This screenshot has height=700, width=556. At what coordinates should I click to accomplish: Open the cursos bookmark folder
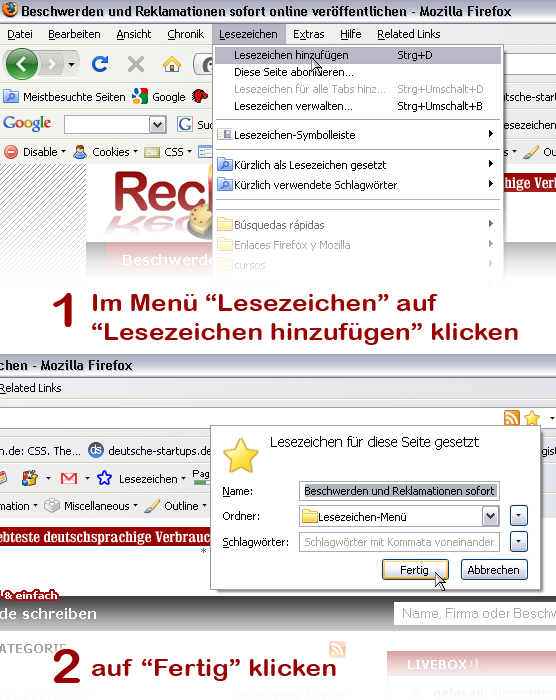(358, 265)
